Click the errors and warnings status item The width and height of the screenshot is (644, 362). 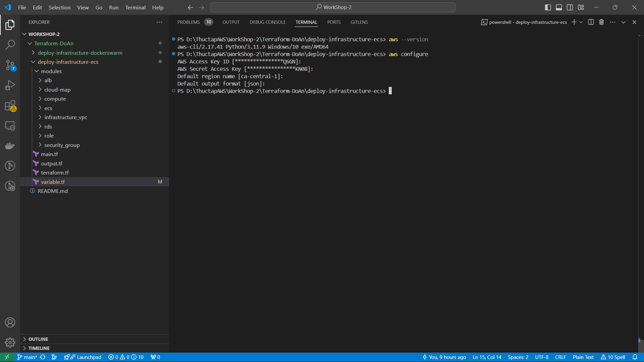coord(126,357)
